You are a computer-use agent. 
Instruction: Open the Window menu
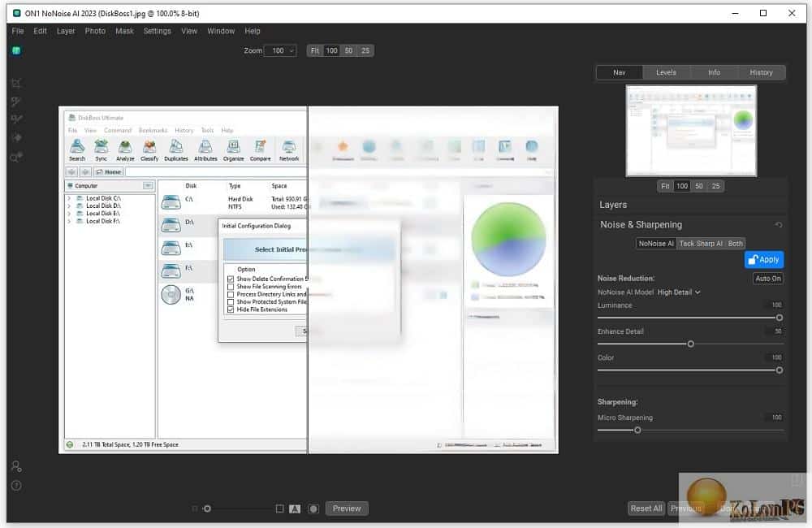pyautogui.click(x=221, y=31)
